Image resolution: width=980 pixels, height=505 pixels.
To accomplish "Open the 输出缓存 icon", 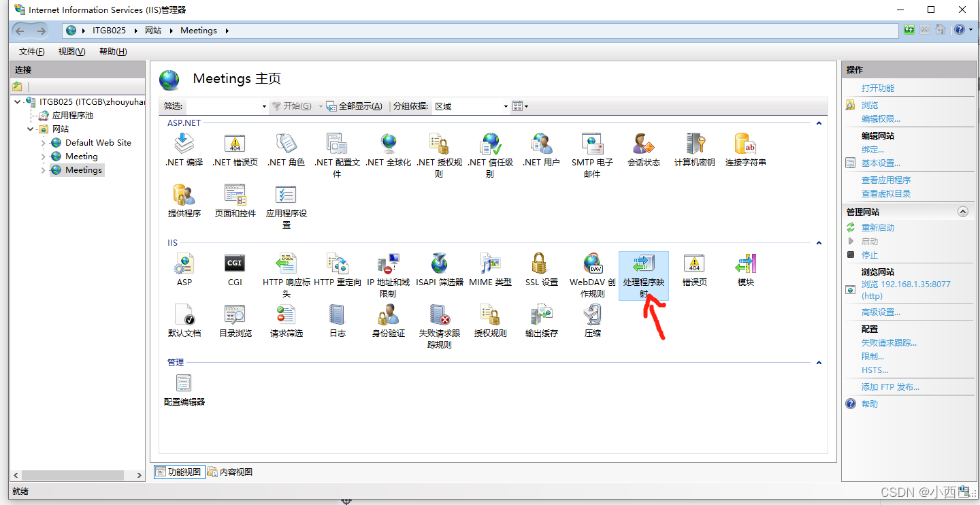I will coord(541,321).
